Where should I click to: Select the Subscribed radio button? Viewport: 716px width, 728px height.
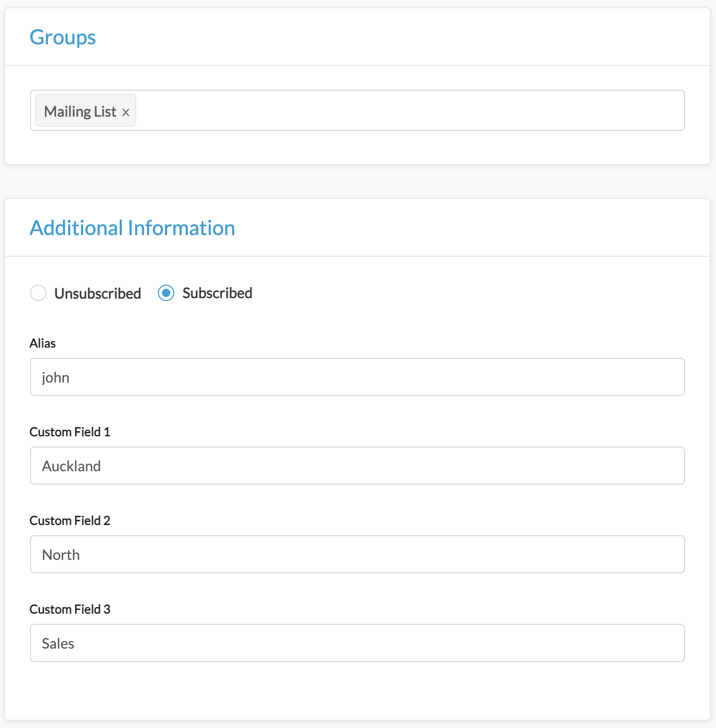[166, 293]
